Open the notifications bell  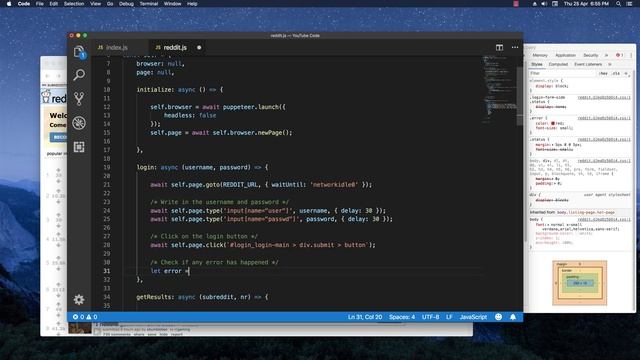513,317
